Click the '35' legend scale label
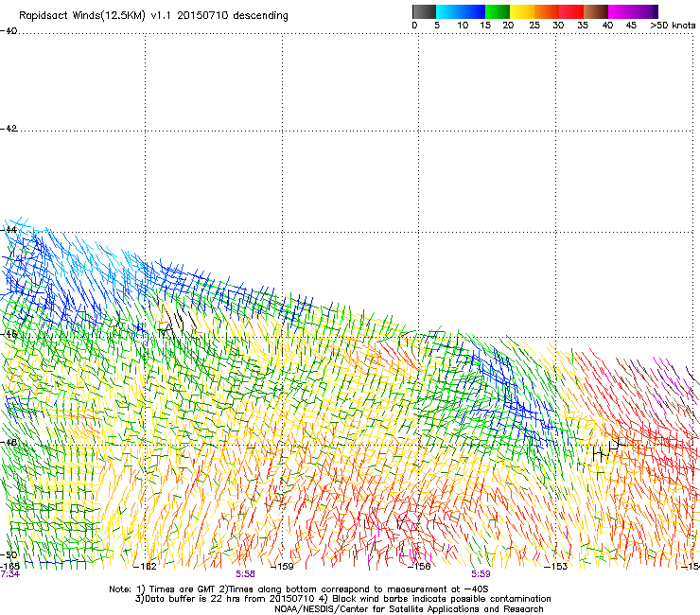 point(583,26)
